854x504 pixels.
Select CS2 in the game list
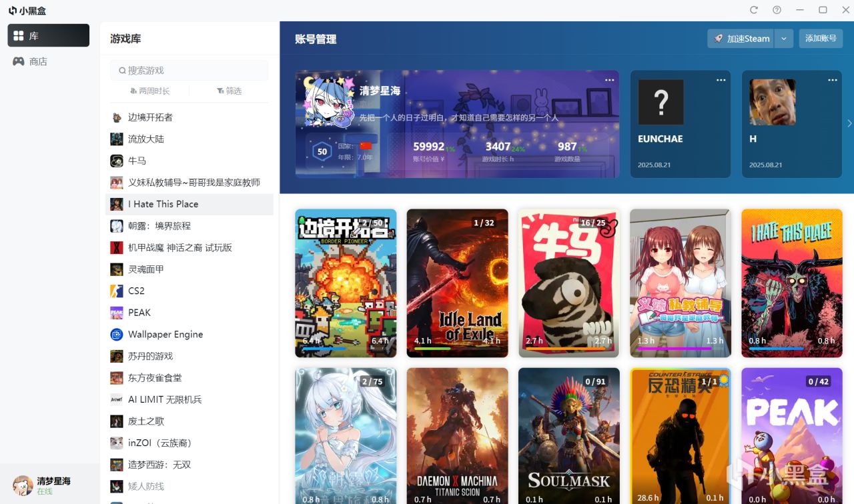coord(189,291)
